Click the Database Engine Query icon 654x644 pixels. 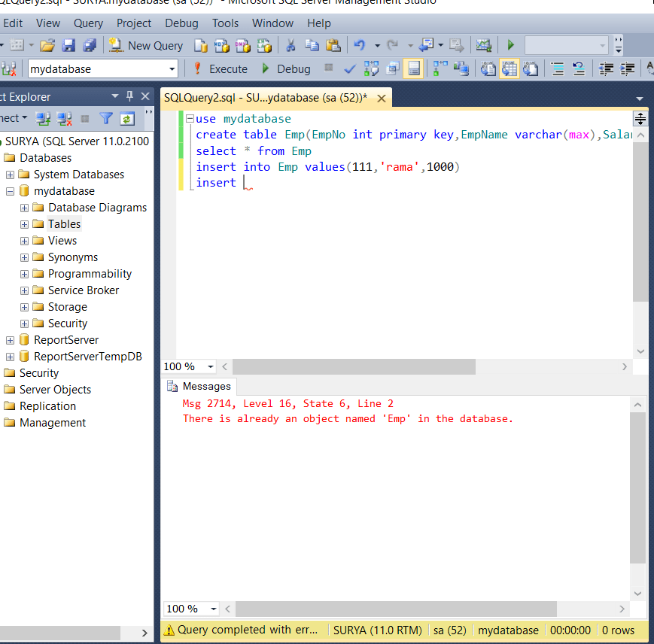201,45
